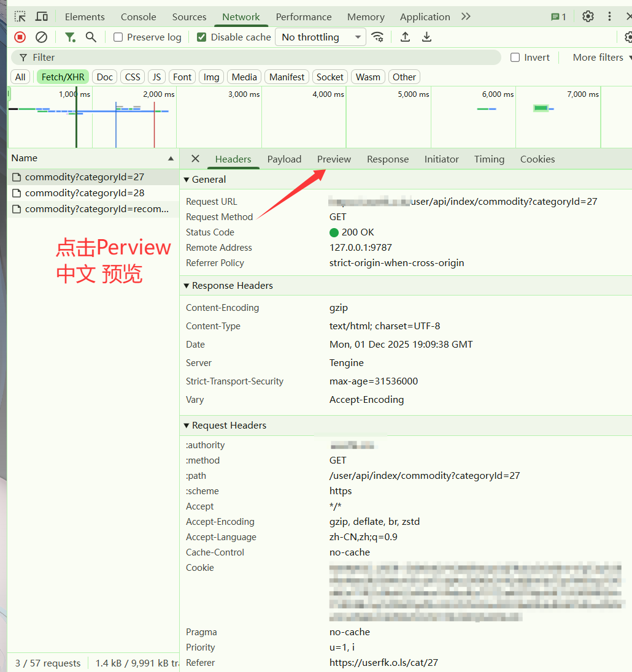This screenshot has height=672, width=632.
Task: Open network search with magnifier icon
Action: 91,37
